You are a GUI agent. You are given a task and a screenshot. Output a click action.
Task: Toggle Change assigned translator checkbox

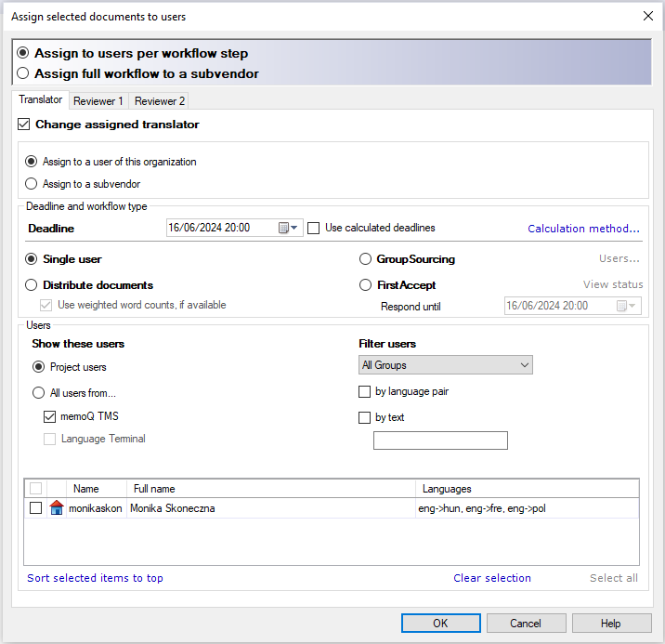pos(24,125)
